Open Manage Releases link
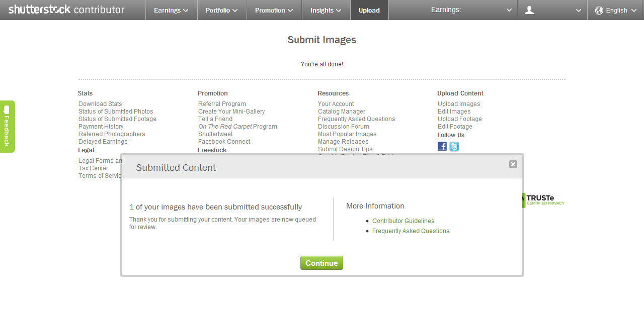This screenshot has width=644, height=317. [343, 142]
